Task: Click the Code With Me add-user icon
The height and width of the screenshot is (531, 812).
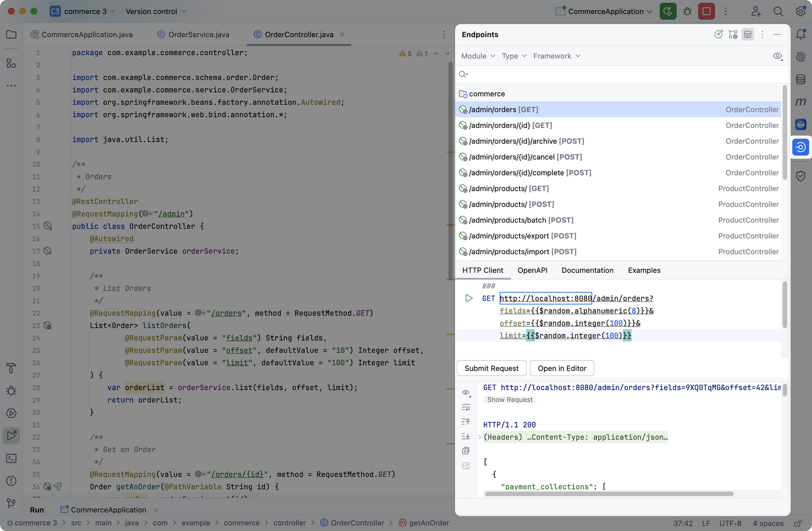Action: [756, 11]
